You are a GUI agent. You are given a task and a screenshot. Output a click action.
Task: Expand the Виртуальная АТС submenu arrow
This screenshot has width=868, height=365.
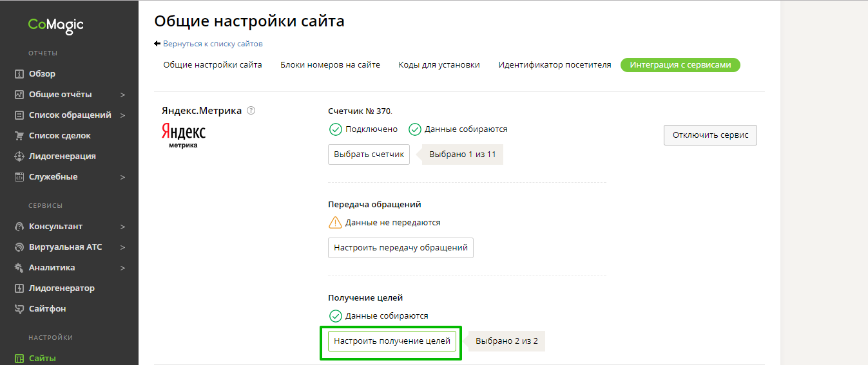pos(122,247)
